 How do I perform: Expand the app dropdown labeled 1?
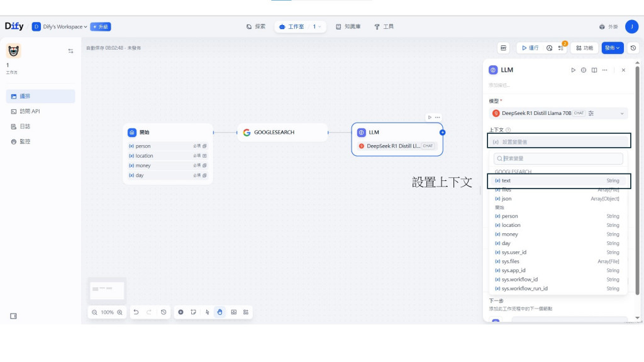[x=317, y=26]
